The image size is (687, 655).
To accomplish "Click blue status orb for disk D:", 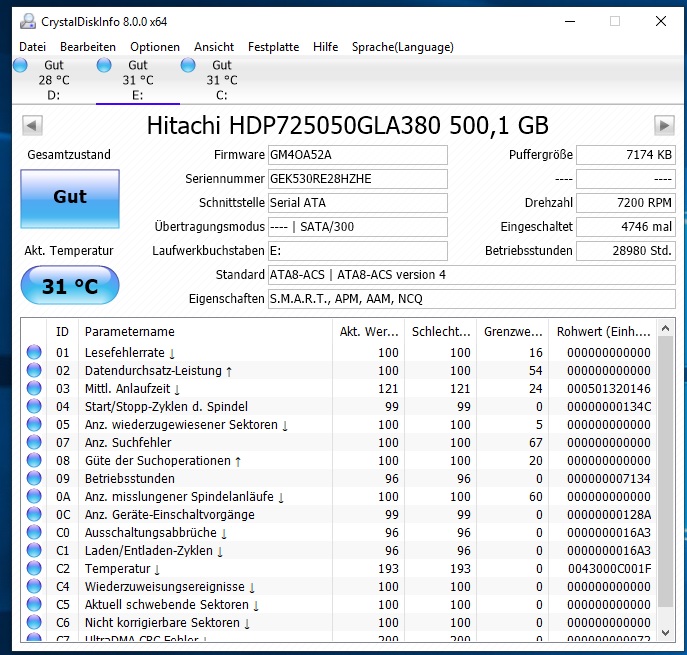I will [20, 65].
